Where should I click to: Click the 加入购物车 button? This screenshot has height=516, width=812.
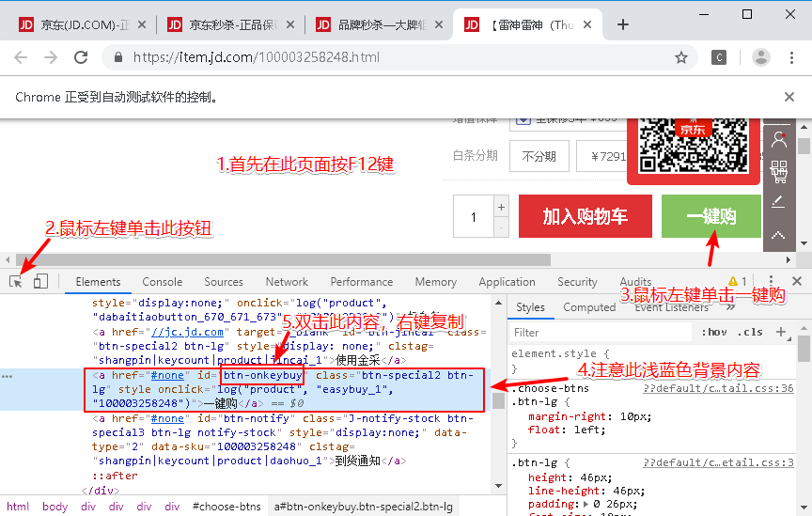tap(586, 216)
